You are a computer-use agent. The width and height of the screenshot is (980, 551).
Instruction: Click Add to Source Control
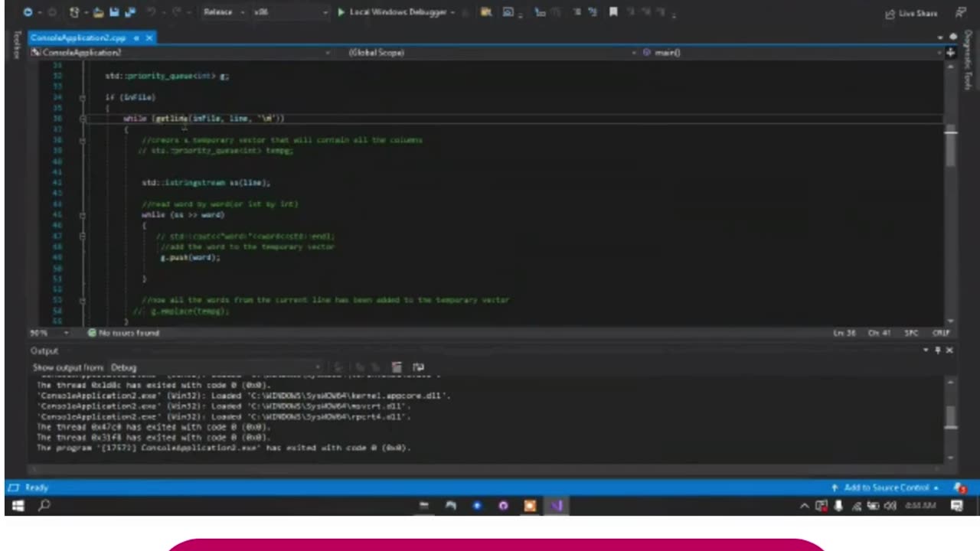tap(885, 487)
